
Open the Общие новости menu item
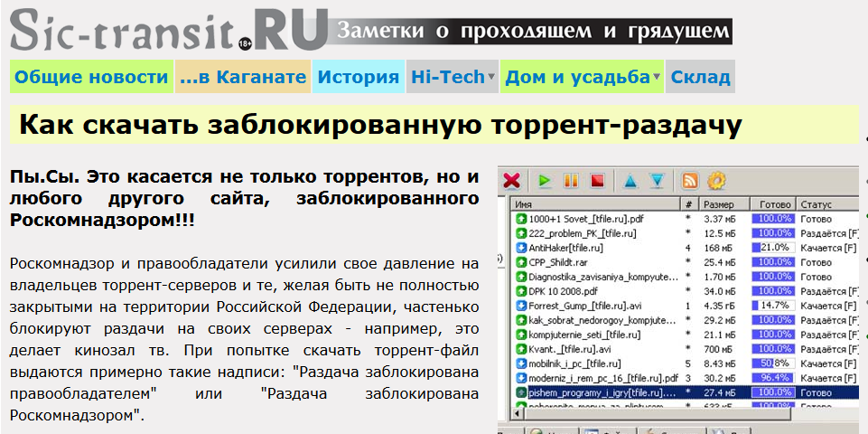coord(91,77)
